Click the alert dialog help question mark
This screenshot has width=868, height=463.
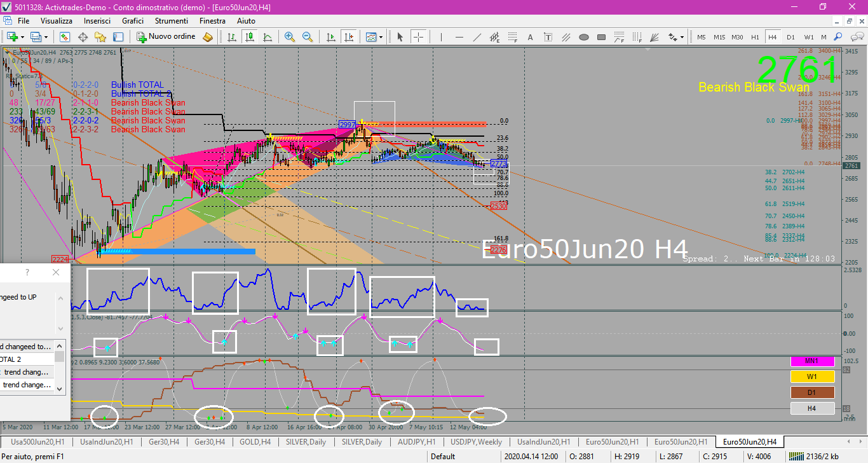click(x=27, y=272)
